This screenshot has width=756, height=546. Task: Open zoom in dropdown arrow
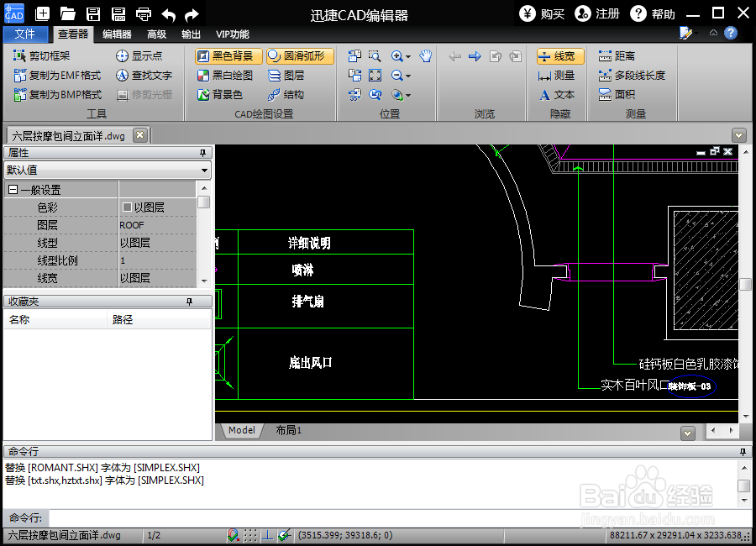pyautogui.click(x=408, y=56)
